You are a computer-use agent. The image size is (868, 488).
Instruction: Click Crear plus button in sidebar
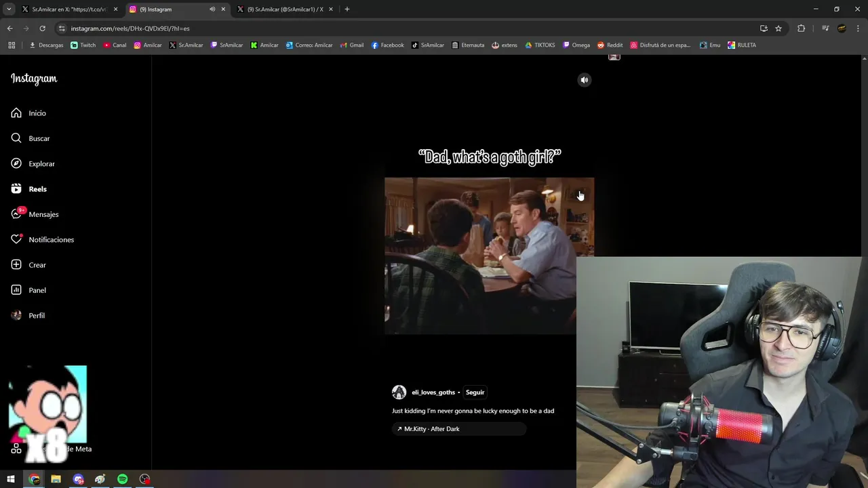(28, 265)
